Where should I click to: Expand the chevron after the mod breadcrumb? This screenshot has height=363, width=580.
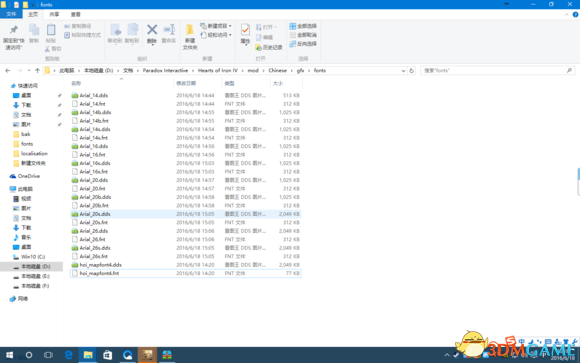point(263,70)
